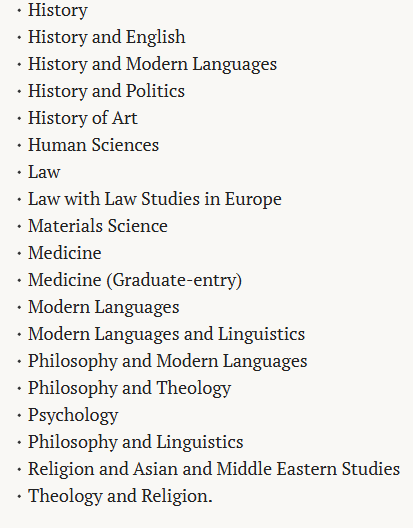Click Theology and Religion entry
This screenshot has width=413, height=528.
coord(120,496)
